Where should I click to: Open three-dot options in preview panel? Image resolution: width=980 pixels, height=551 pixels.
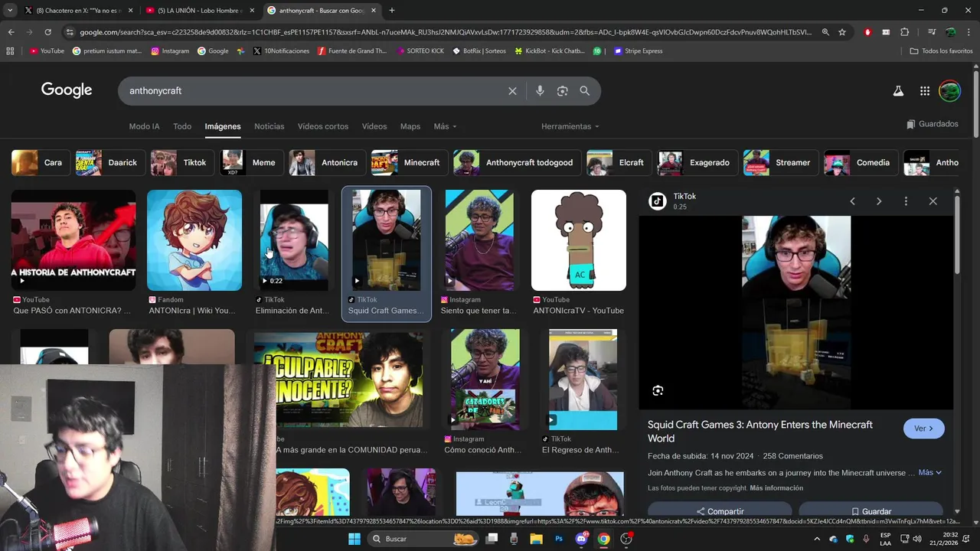tap(906, 201)
